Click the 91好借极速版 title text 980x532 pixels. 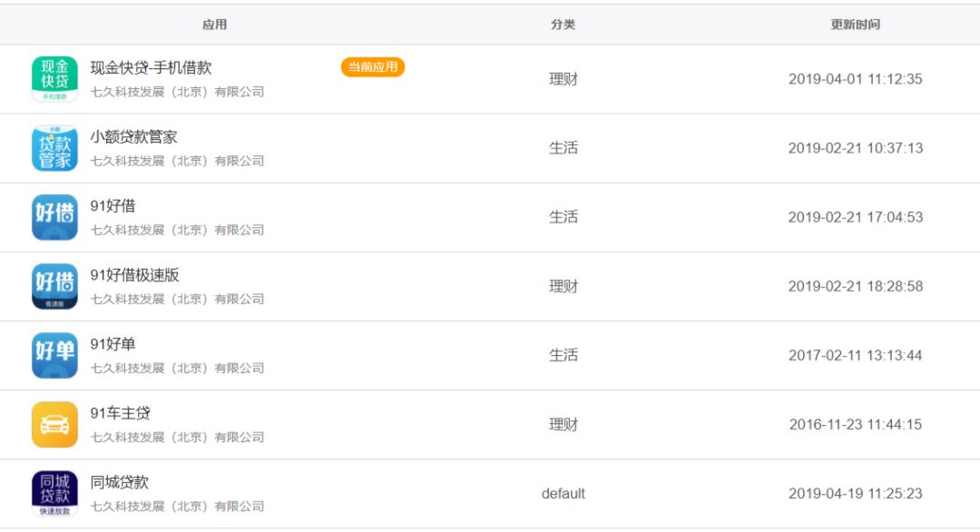(134, 275)
